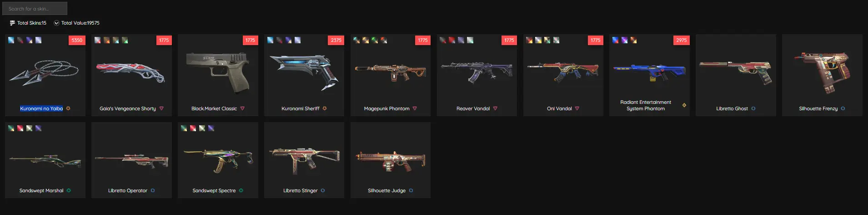The width and height of the screenshot is (868, 215).
Task: Focus the Search for a skin field
Action: 35,9
